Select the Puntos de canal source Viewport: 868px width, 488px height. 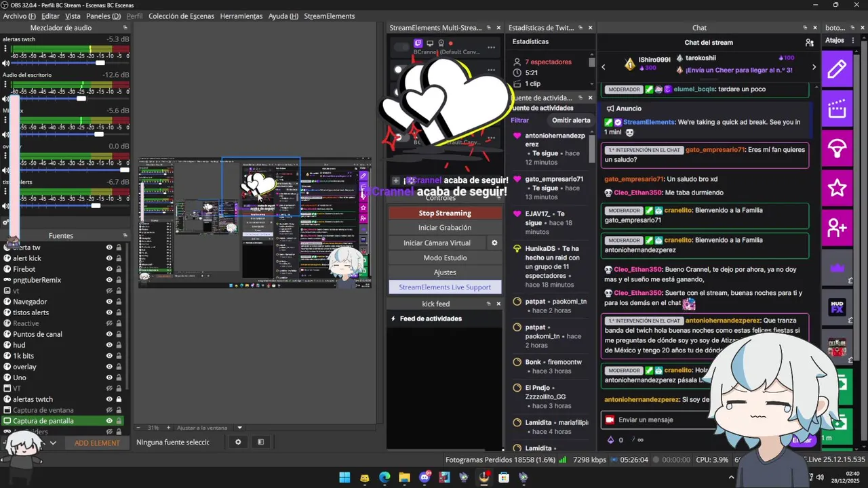pyautogui.click(x=37, y=334)
